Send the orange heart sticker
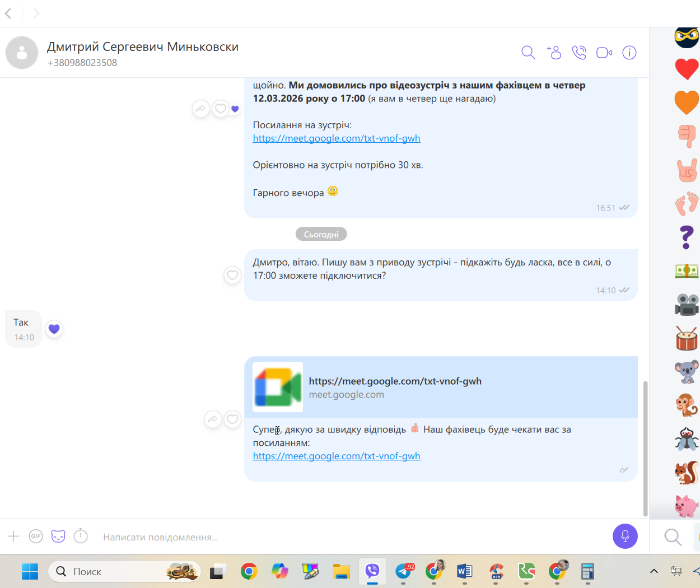This screenshot has width=700, height=588. [687, 102]
